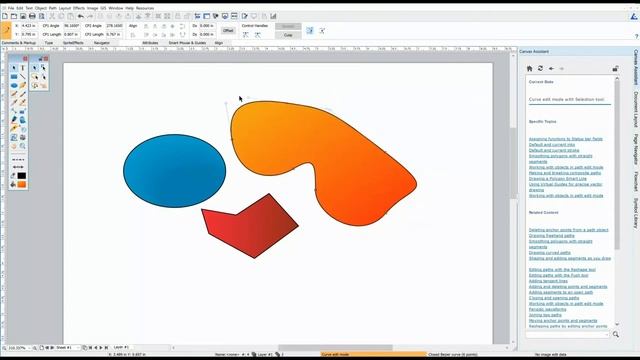Click the orange fill color swatch
The height and width of the screenshot is (360, 640).
[x=22, y=184]
